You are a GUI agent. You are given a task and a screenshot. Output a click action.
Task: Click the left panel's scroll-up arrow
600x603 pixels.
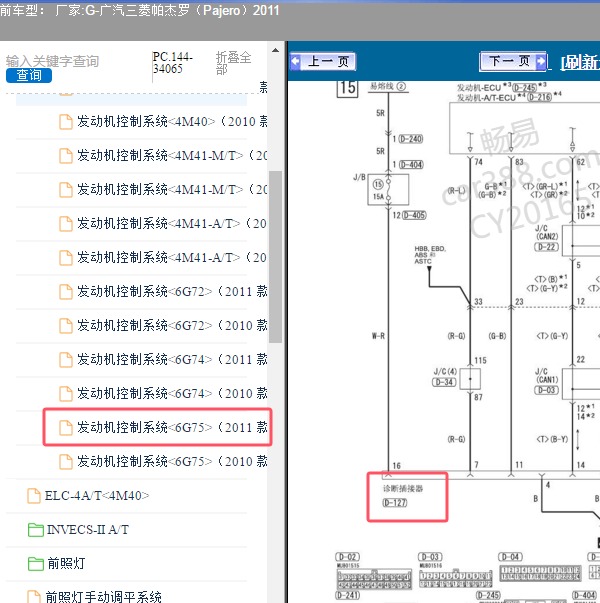[275, 50]
